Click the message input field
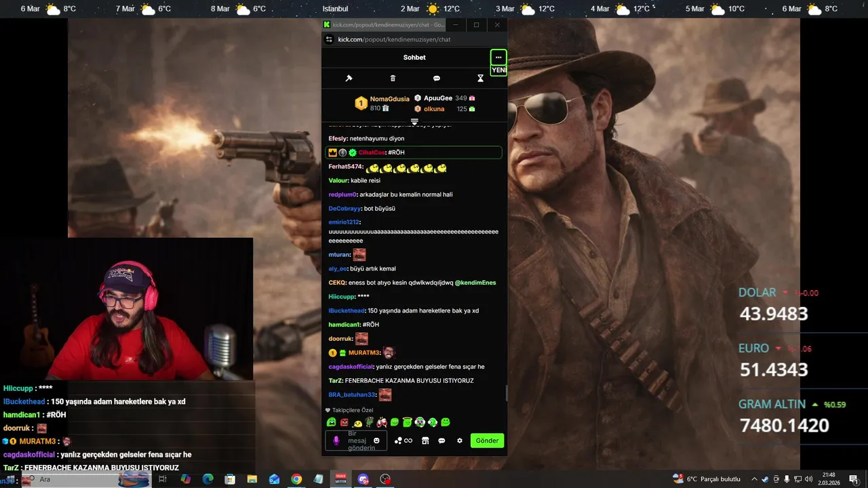The image size is (868, 488). [356, 441]
